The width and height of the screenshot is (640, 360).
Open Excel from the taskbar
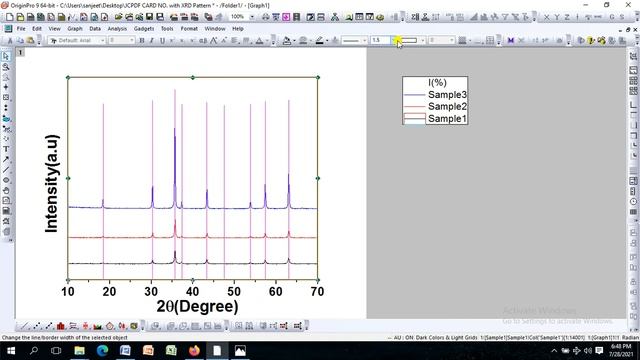click(x=171, y=351)
